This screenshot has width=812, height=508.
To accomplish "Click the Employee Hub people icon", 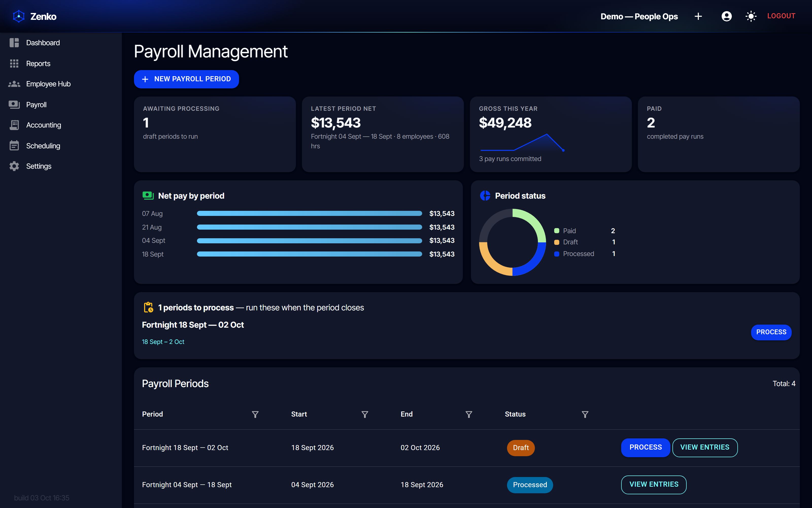I will 14,84.
